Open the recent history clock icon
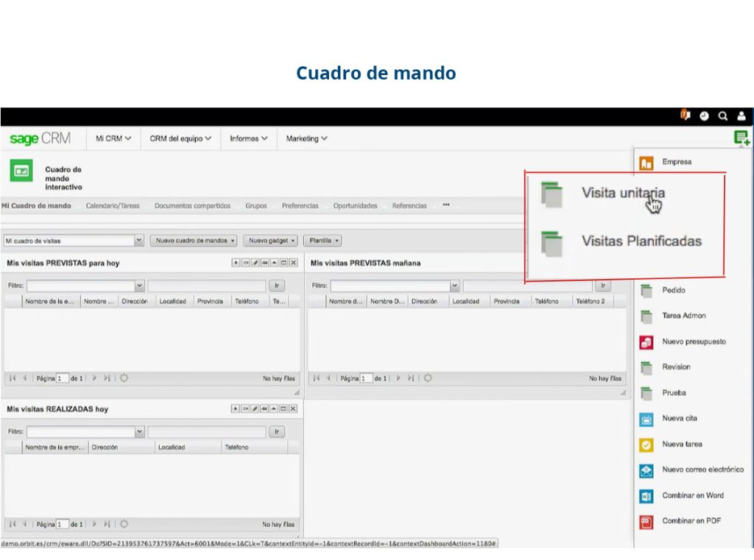 click(x=705, y=116)
